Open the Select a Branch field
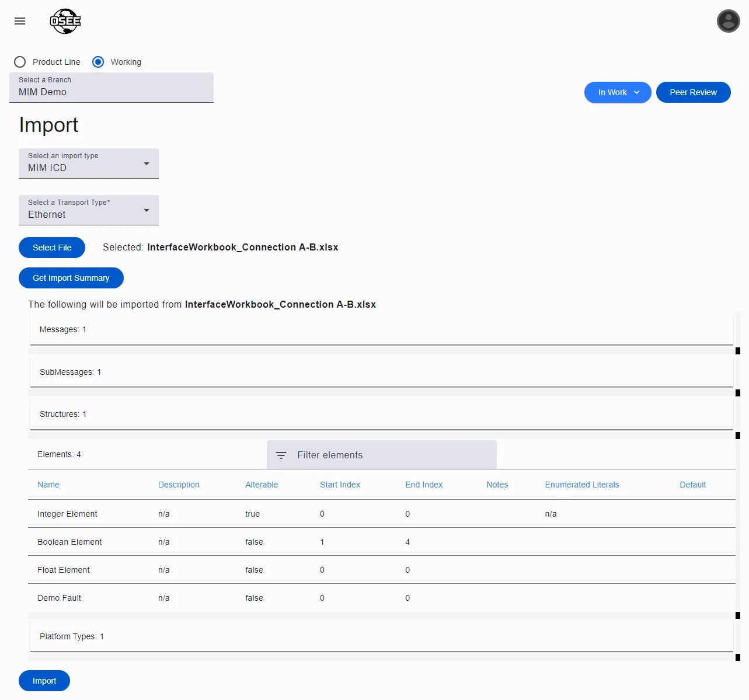Screen dimensions: 749x700 point(112,88)
